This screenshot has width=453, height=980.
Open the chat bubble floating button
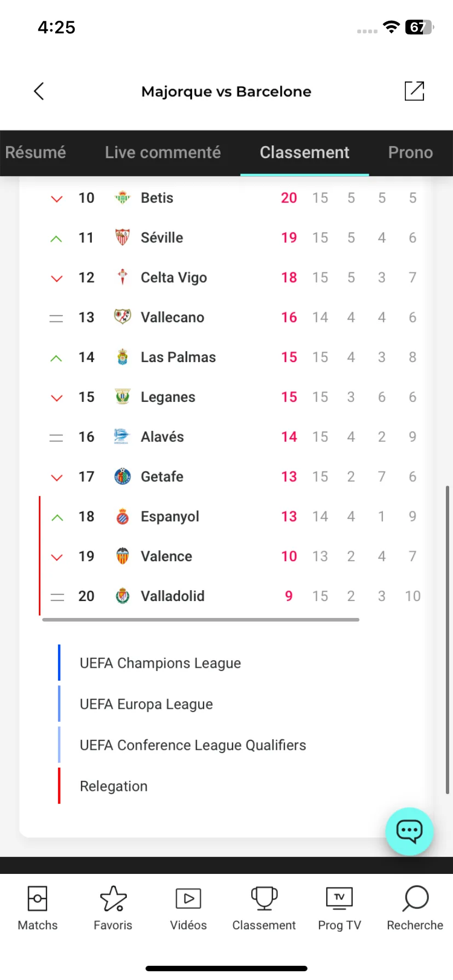[x=409, y=831]
